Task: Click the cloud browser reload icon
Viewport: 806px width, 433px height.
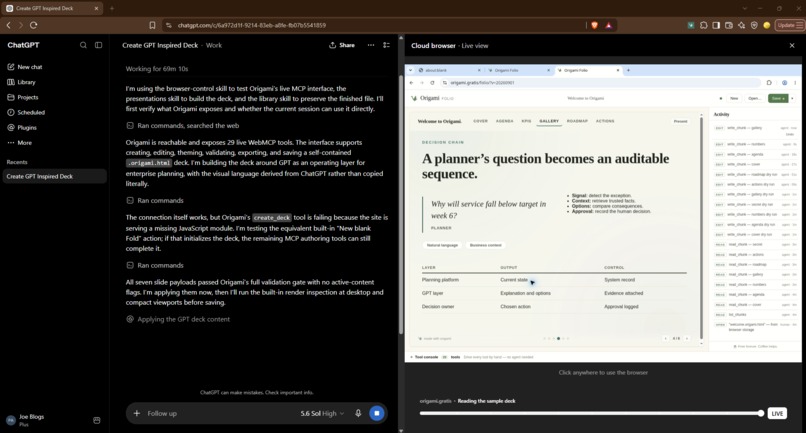Action: [432, 82]
